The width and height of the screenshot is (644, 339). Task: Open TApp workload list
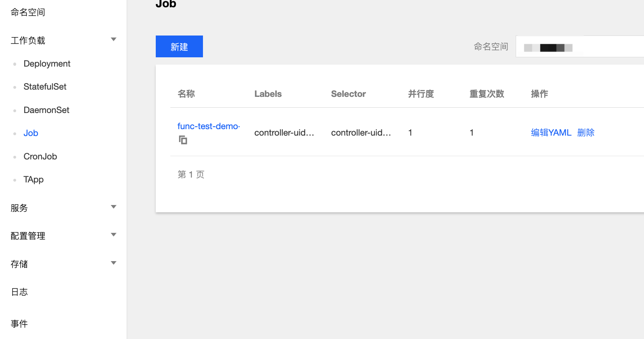(33, 180)
